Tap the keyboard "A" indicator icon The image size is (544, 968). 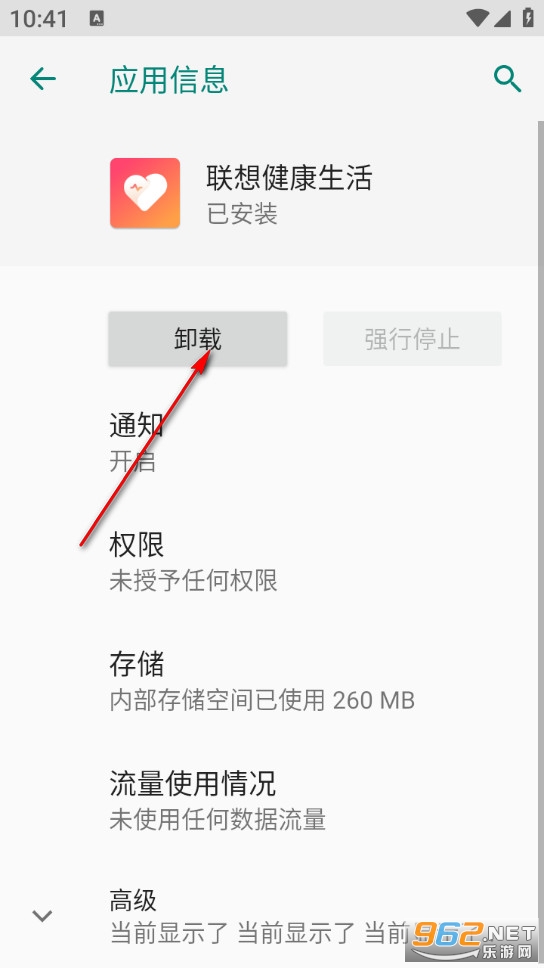point(97,19)
